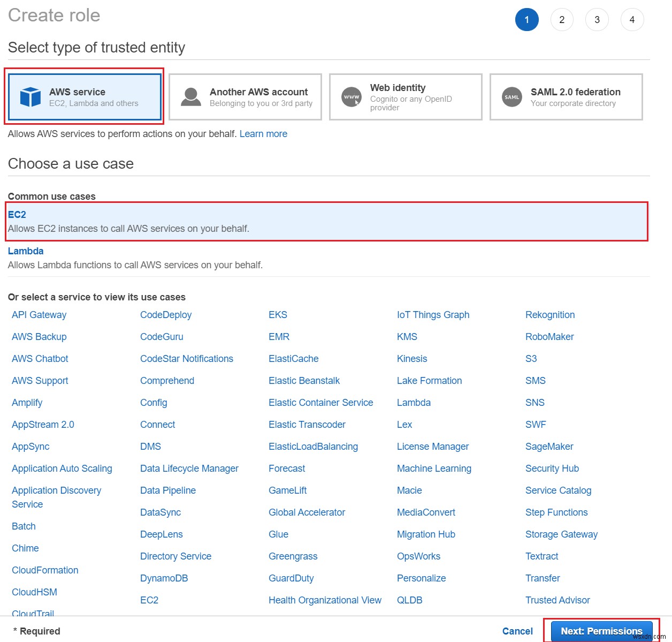
Task: Open CloudFormation service use cases
Action: 45,570
